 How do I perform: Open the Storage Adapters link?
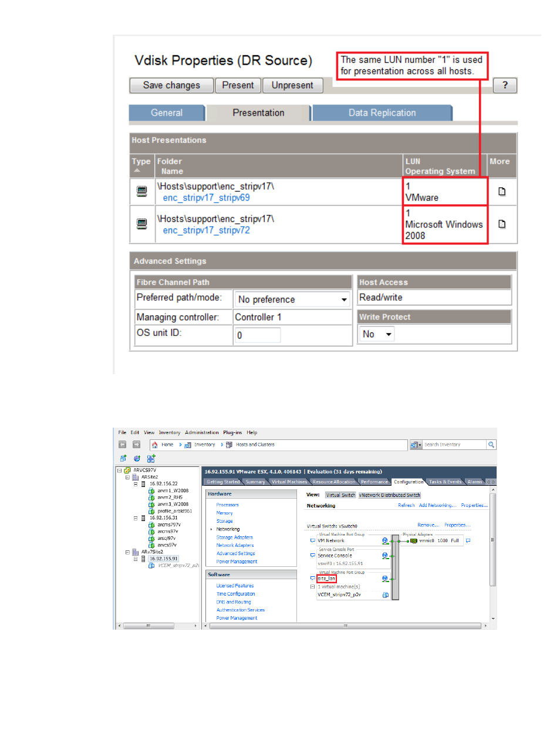click(234, 537)
